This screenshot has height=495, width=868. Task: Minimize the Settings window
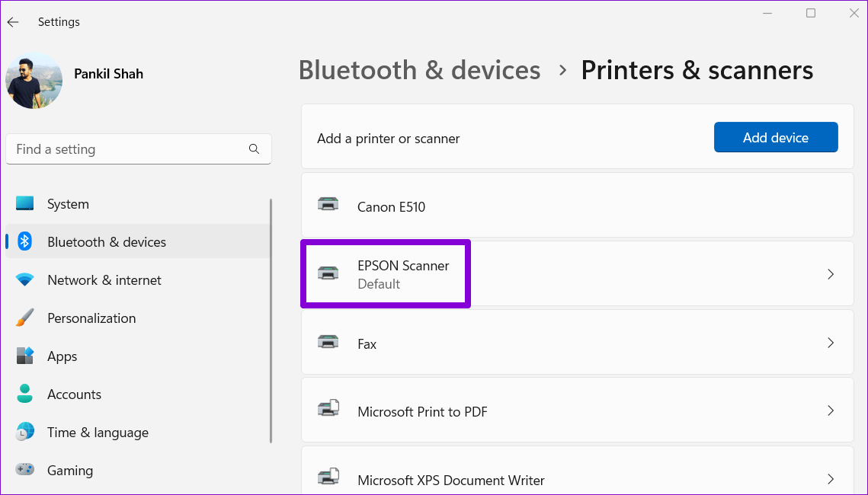click(767, 13)
